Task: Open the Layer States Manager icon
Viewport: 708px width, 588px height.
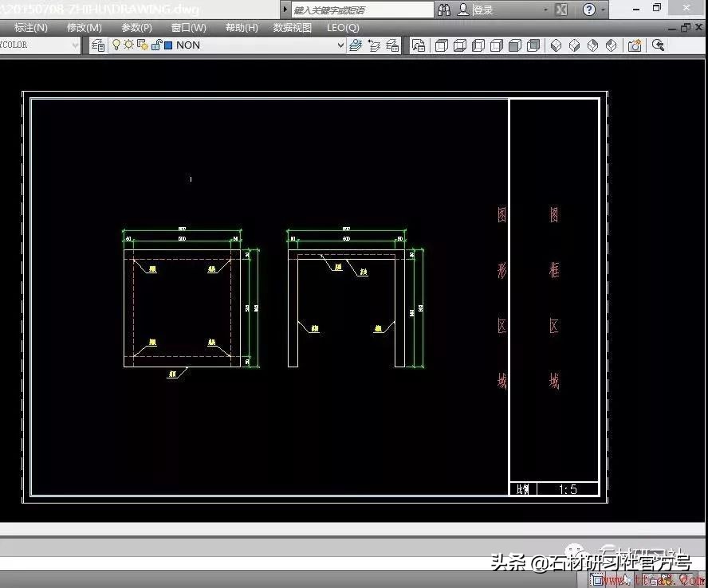Action: pos(392,45)
